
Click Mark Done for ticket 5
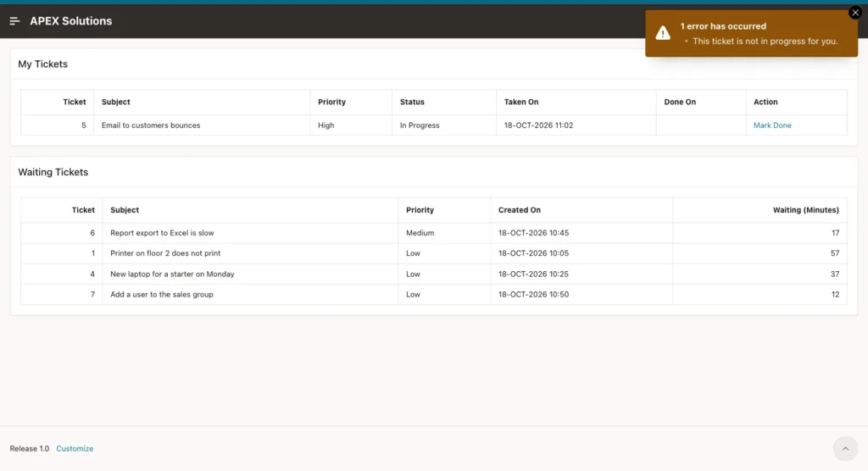(772, 125)
